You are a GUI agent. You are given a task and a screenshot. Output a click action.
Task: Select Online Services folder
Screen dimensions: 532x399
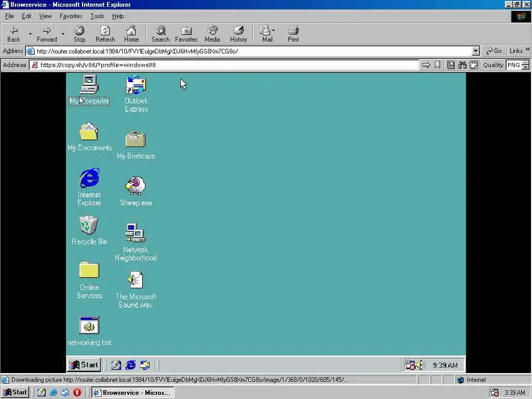(x=89, y=280)
